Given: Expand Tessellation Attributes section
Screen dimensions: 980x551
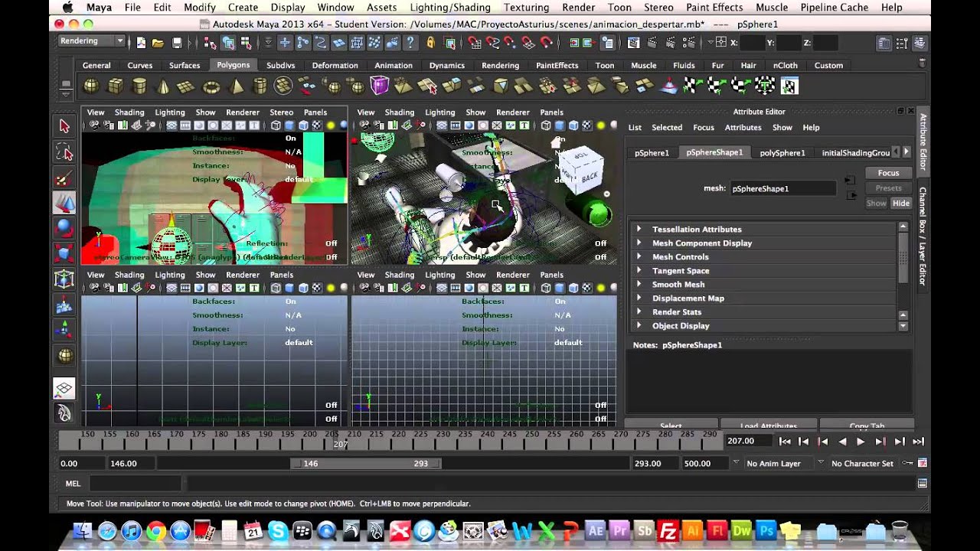Looking at the screenshot, I should [639, 229].
